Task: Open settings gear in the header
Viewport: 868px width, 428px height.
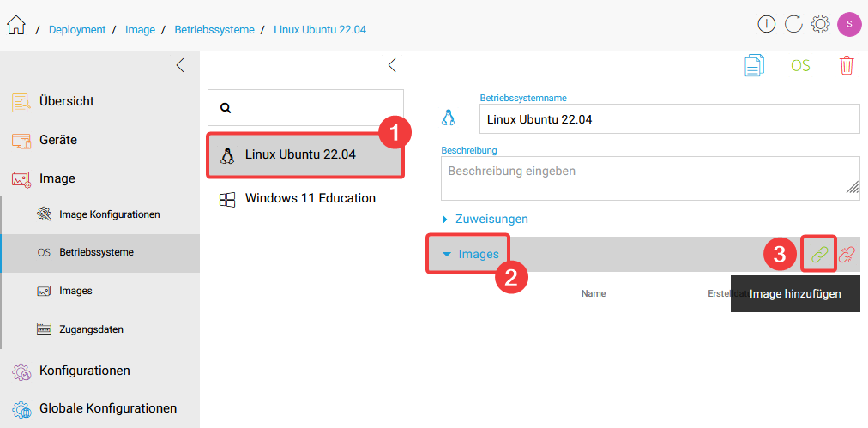Action: tap(820, 24)
